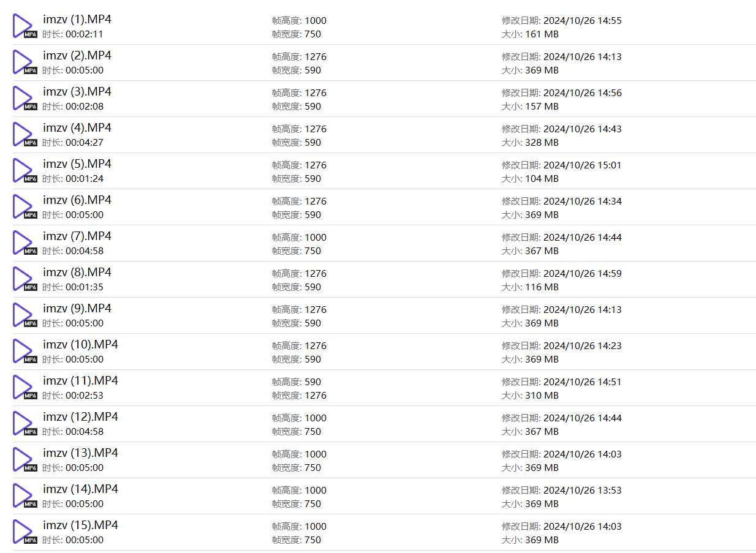
Task: Select the video icon beside imzv (3).MP4
Action: coord(23,99)
